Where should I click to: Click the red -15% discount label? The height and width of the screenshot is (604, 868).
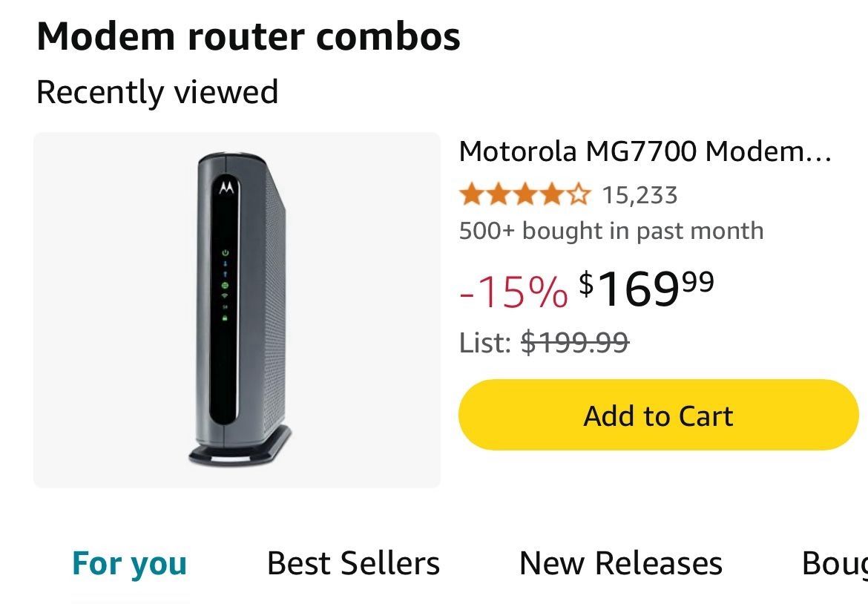pyautogui.click(x=513, y=289)
